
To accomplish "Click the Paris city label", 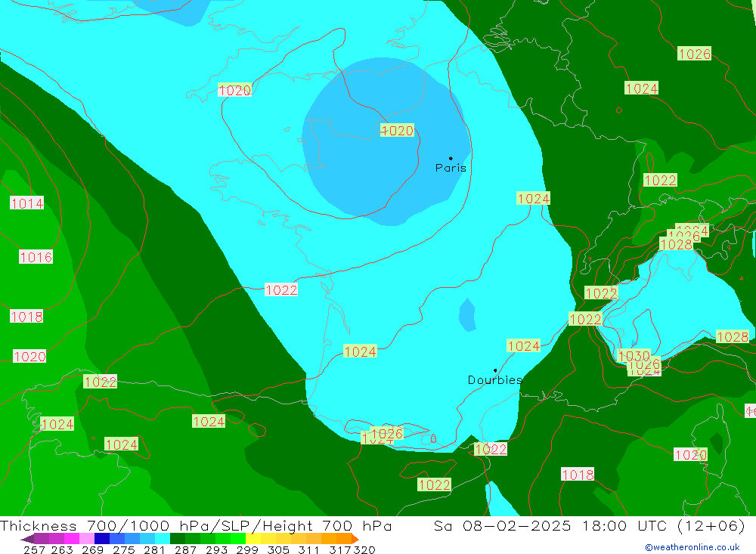I will tap(451, 168).
